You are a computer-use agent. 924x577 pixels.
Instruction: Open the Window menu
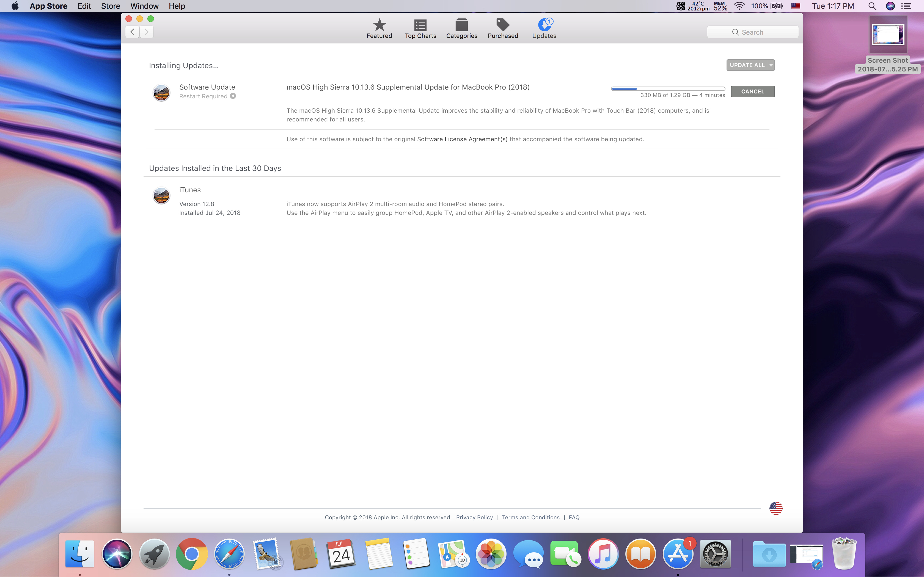pyautogui.click(x=144, y=6)
